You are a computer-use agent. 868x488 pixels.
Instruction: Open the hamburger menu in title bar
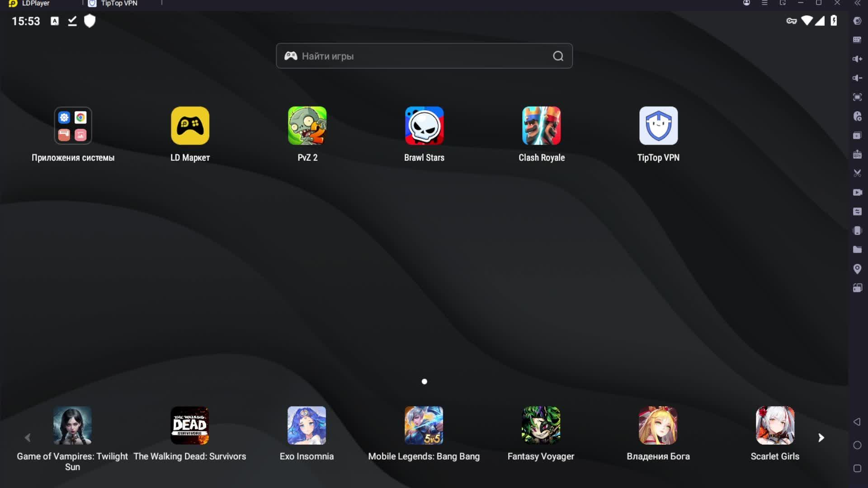(x=764, y=3)
